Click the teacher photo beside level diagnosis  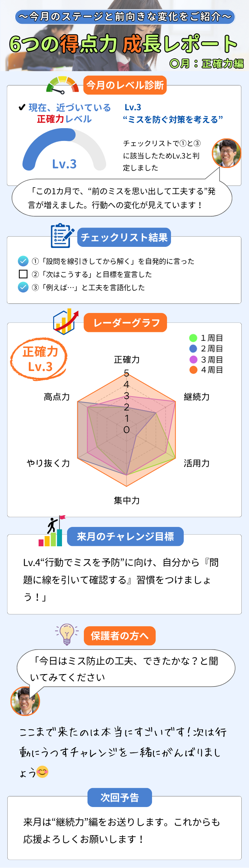point(226,153)
